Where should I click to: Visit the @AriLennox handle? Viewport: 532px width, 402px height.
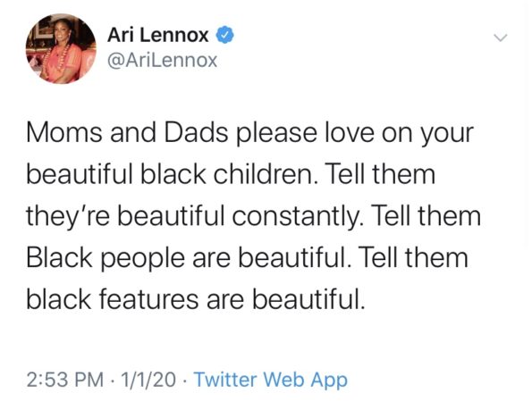(162, 61)
